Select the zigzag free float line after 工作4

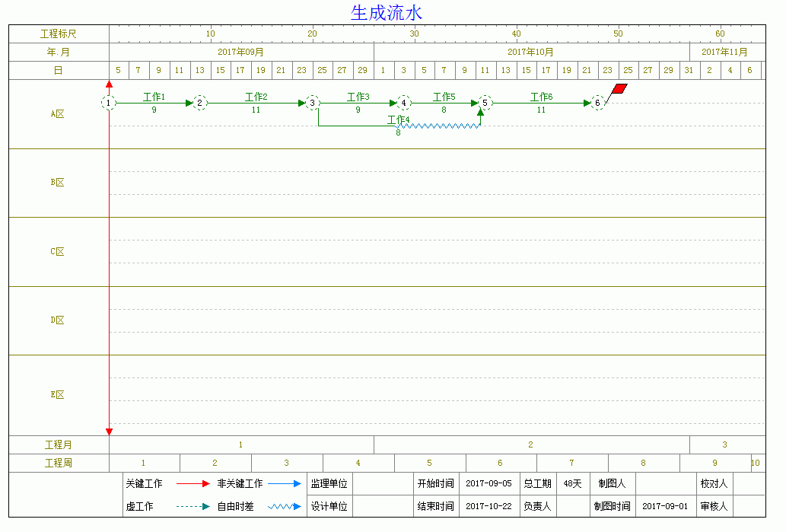(x=438, y=126)
